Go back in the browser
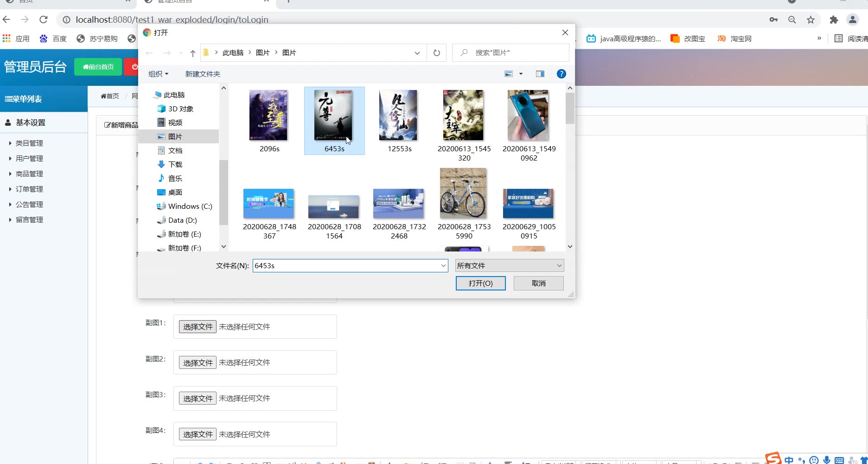Image resolution: width=868 pixels, height=464 pixels. 6,19
